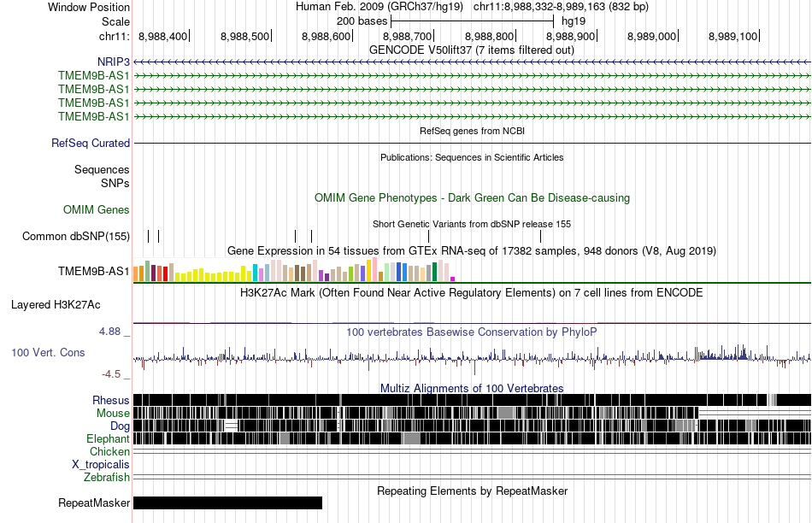This screenshot has width=812, height=523.
Task: Click the Window Position label
Action: (x=89, y=7)
